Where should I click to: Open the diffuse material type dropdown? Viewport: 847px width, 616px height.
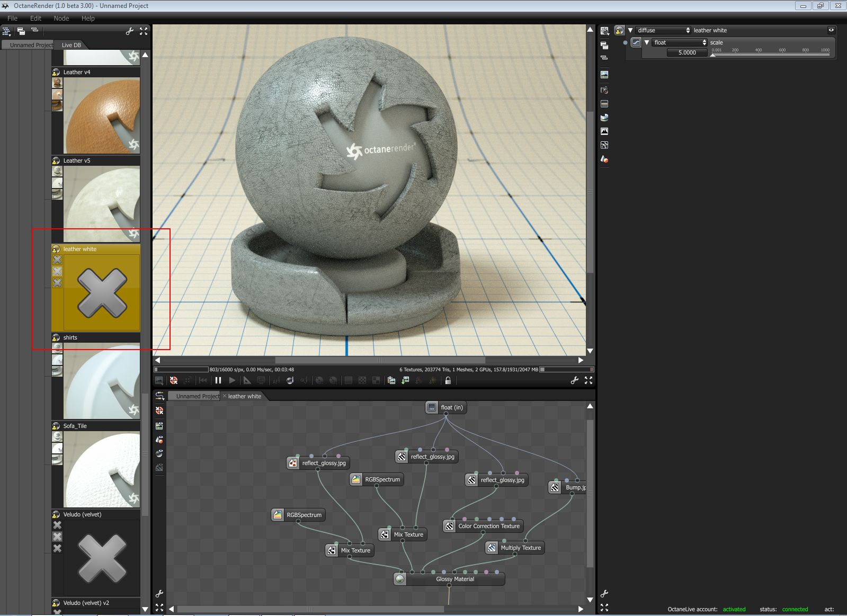(x=664, y=30)
